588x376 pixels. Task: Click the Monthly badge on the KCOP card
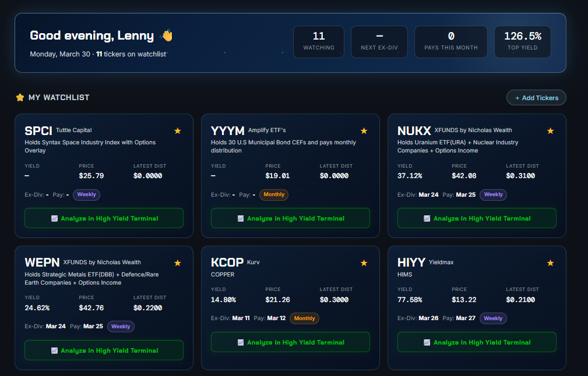pos(304,318)
